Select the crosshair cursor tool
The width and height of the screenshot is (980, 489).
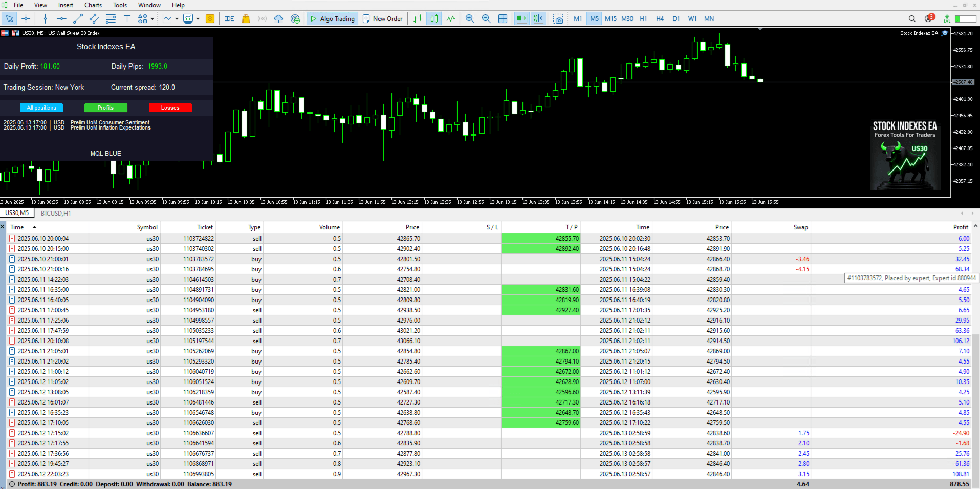[x=26, y=19]
